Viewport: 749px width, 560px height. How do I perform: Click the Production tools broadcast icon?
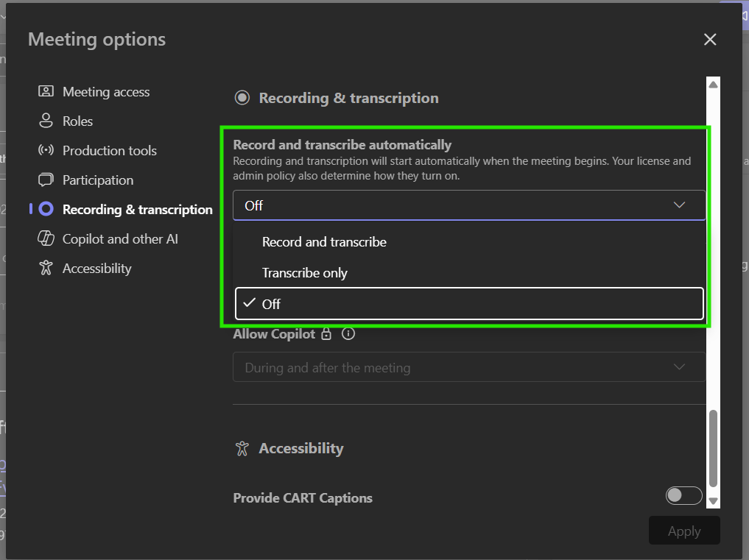point(46,150)
